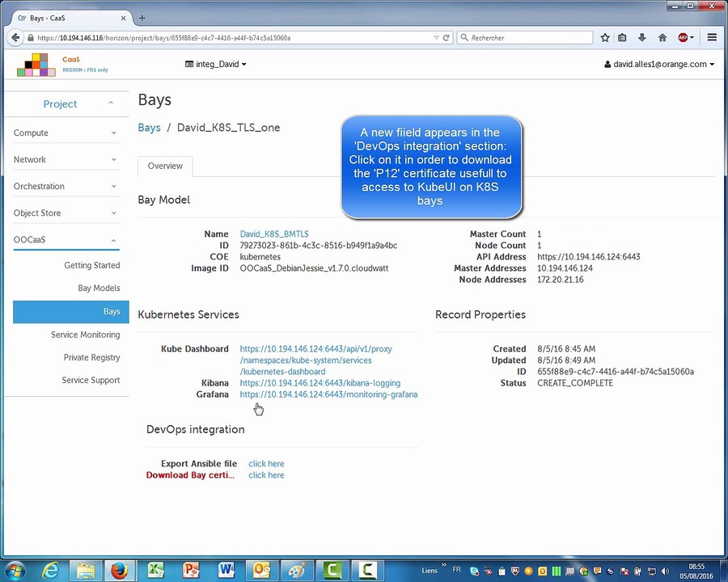
Task: Click the API address https://10.194.146.124:6443
Action: [589, 257]
